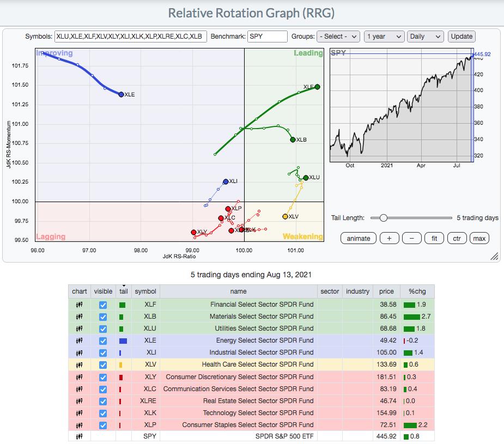Screen dimensions: 504x444
Task: Click the Update button
Action: pyautogui.click(x=462, y=37)
